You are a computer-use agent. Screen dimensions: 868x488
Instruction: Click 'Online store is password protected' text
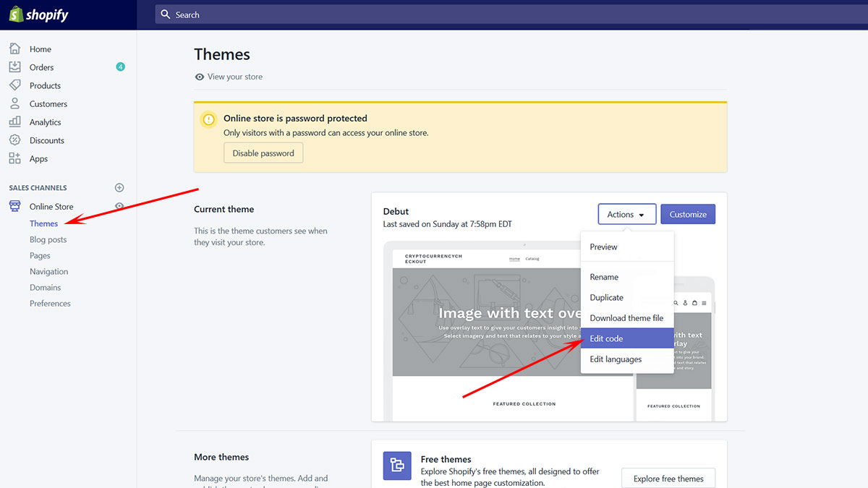(x=295, y=119)
